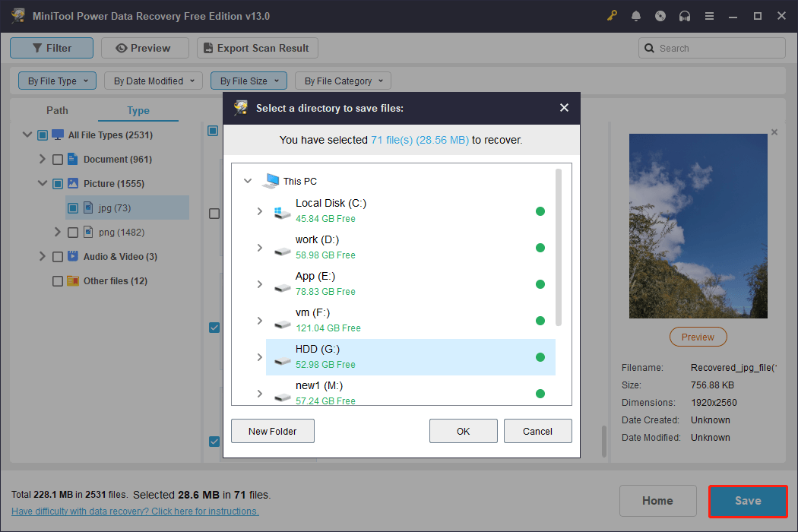Click the Other files folder icon

(73, 280)
